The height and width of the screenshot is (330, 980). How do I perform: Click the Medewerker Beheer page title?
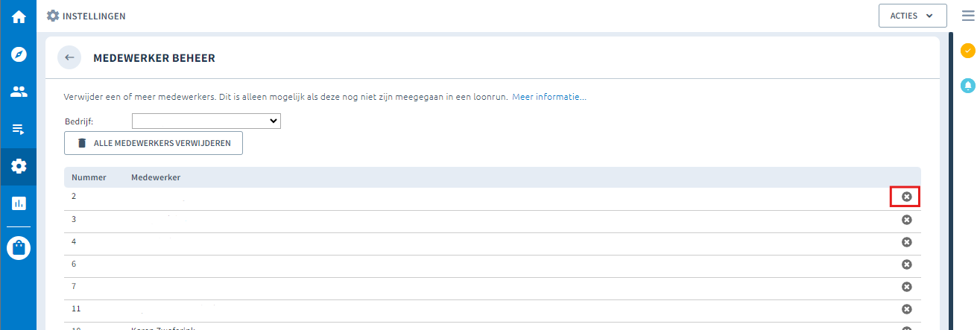(154, 57)
